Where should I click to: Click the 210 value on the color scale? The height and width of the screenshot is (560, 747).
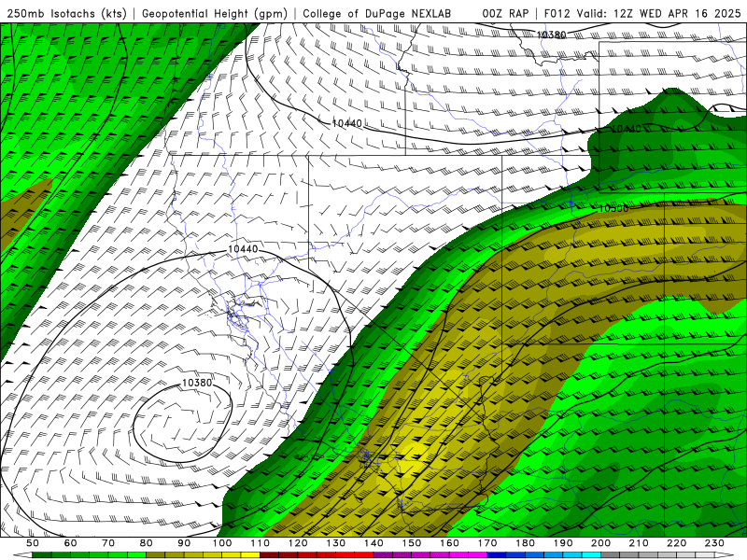tap(639, 543)
